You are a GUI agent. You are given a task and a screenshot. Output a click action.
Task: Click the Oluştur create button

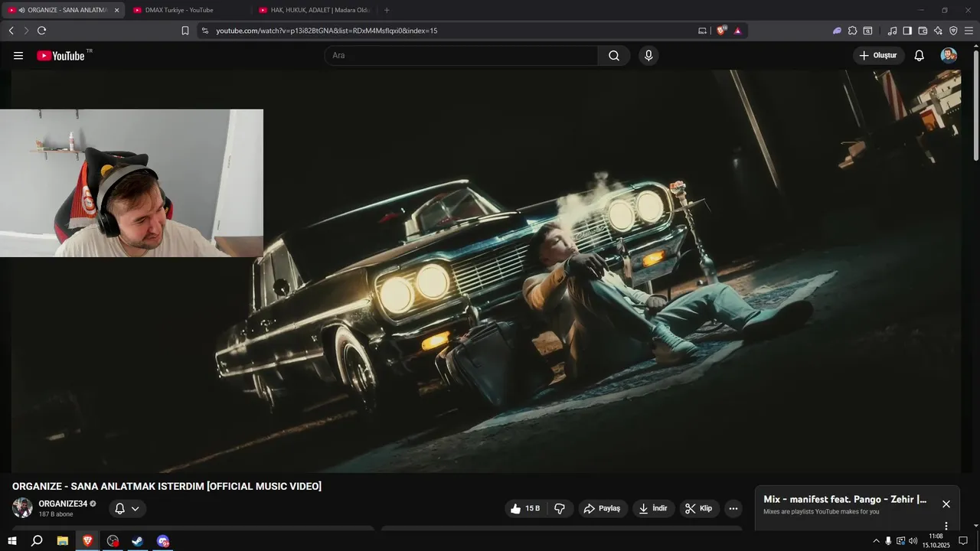878,56
